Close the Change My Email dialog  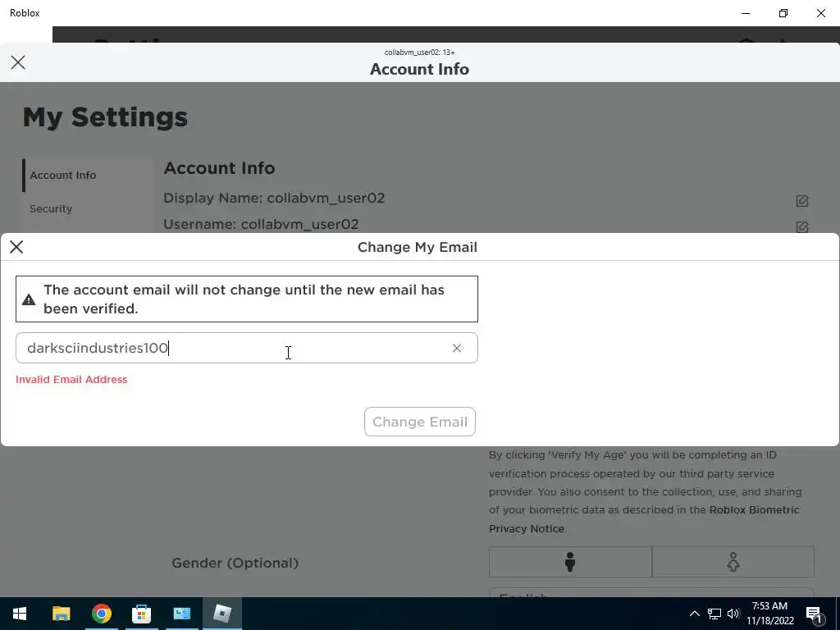pyautogui.click(x=16, y=247)
